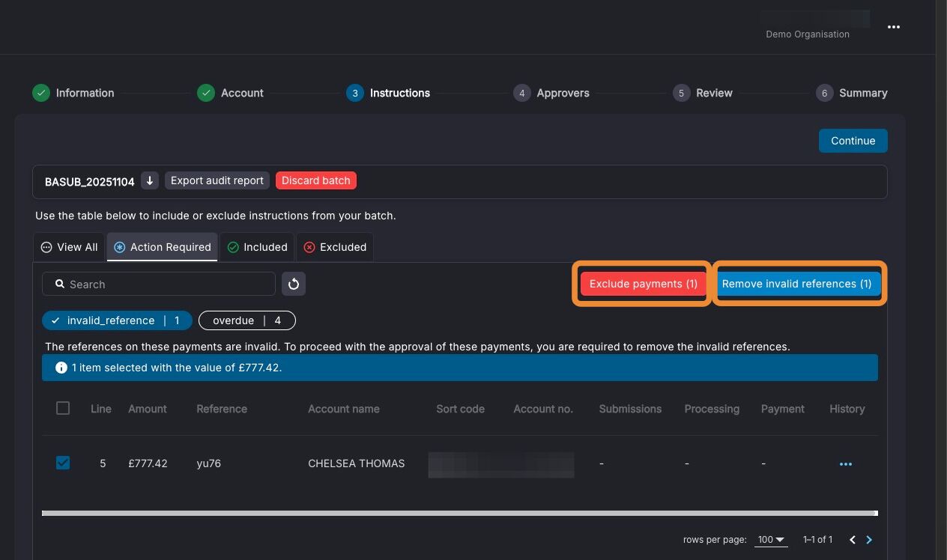Click the Amount column header
947x560 pixels.
point(148,409)
